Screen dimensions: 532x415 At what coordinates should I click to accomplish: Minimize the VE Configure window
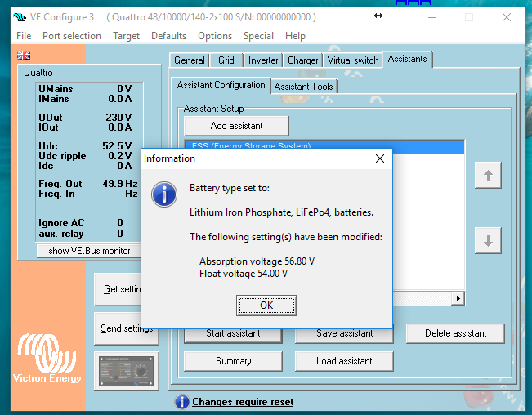[x=432, y=17]
